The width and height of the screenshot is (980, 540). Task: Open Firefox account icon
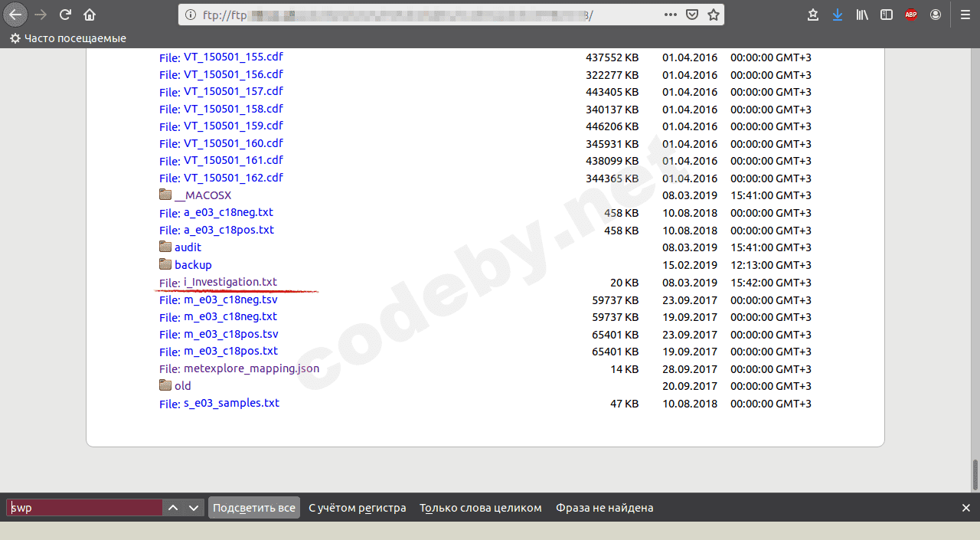tap(936, 15)
